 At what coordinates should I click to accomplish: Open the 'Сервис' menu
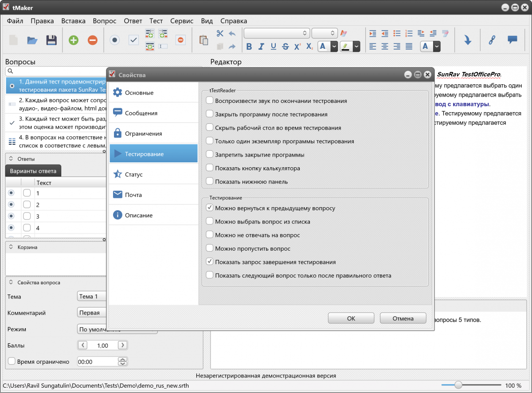click(182, 21)
